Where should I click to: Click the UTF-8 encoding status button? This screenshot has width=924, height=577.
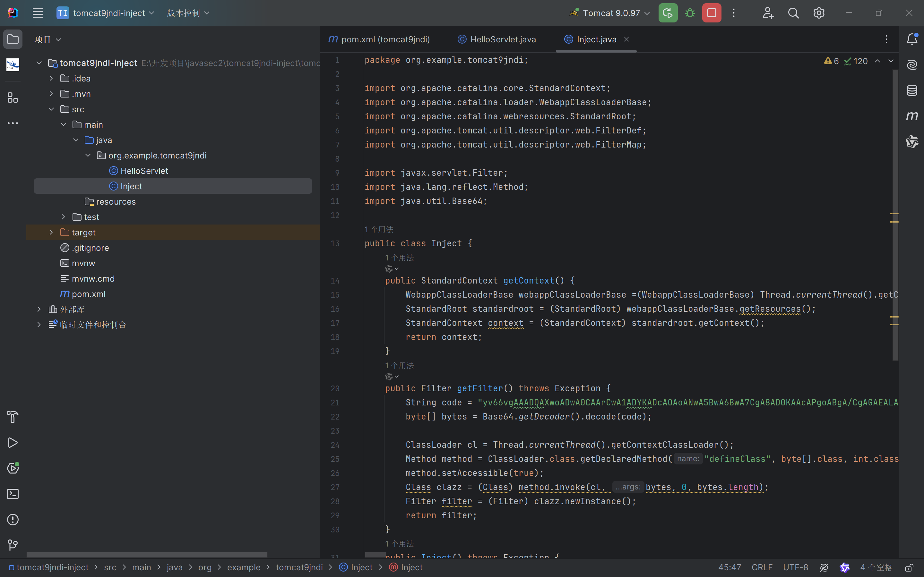click(795, 567)
